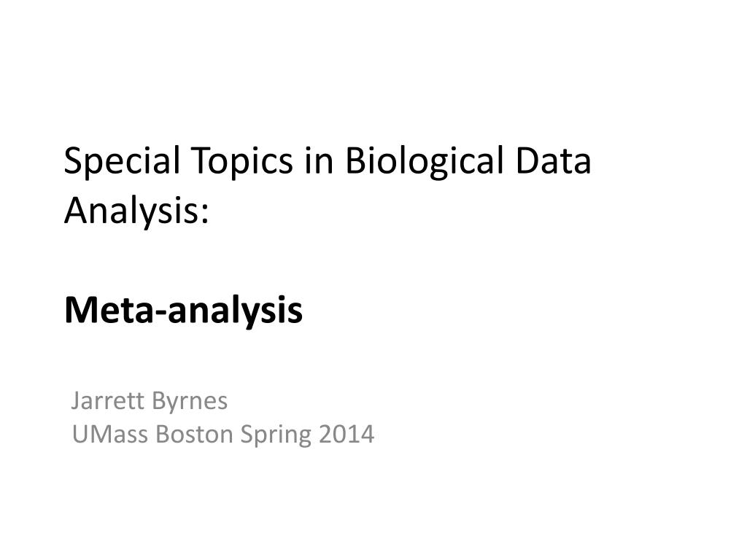747x560 pixels.
Task: Click the word "Analysis:" on the second line
Action: (136, 212)
